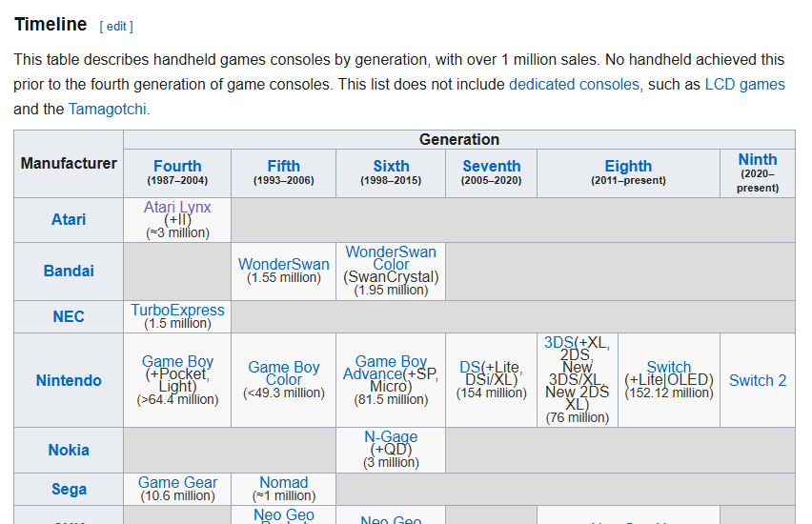
Task: Open the Nintendo manufacturer link
Action: (x=69, y=380)
